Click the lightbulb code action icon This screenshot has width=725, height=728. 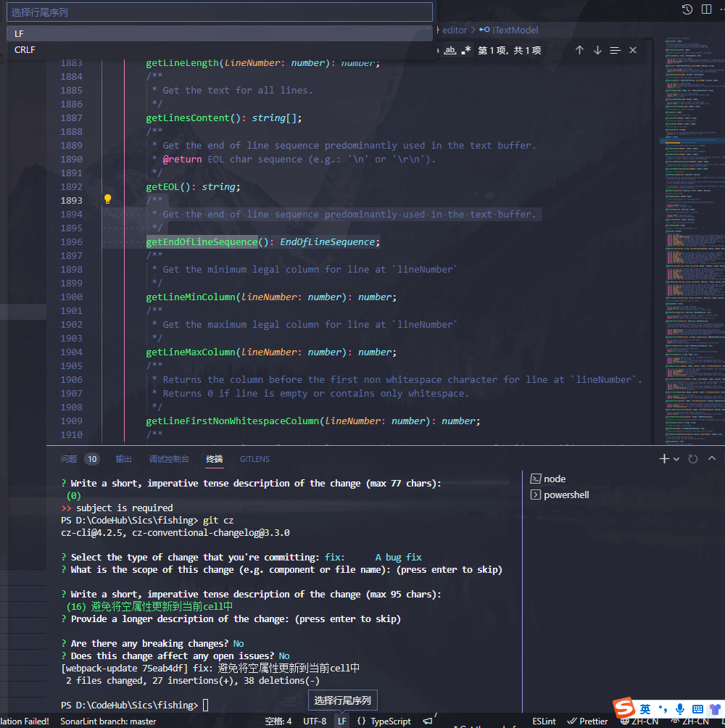point(108,199)
